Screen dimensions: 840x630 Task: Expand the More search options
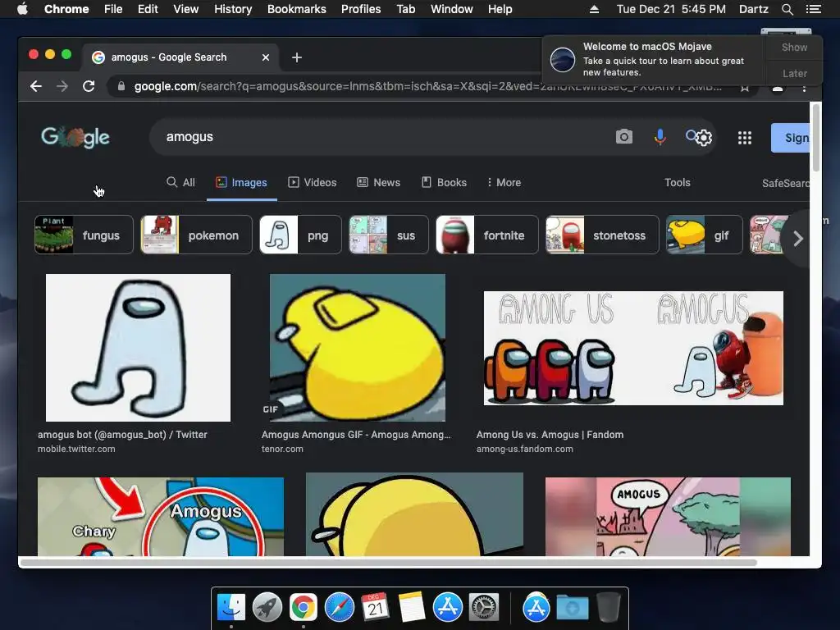[x=504, y=183]
